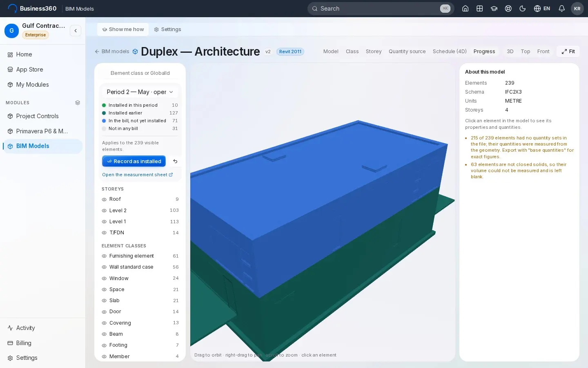Open the help lifebuoy icon
The height and width of the screenshot is (368, 588).
pyautogui.click(x=508, y=9)
